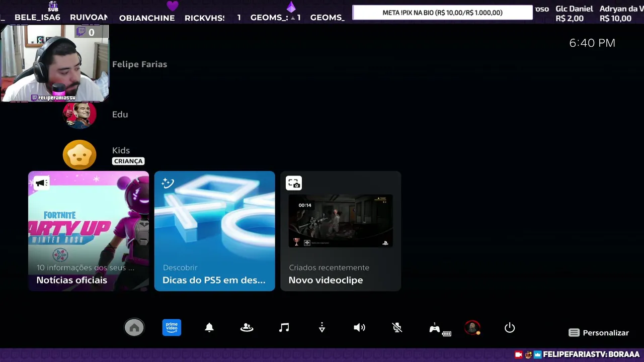Click the purple heart icon in overlay
The height and width of the screenshot is (362, 644).
point(173,6)
